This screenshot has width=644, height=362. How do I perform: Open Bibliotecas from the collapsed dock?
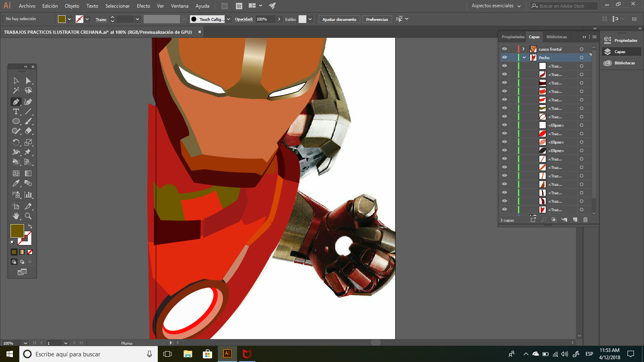coord(621,63)
